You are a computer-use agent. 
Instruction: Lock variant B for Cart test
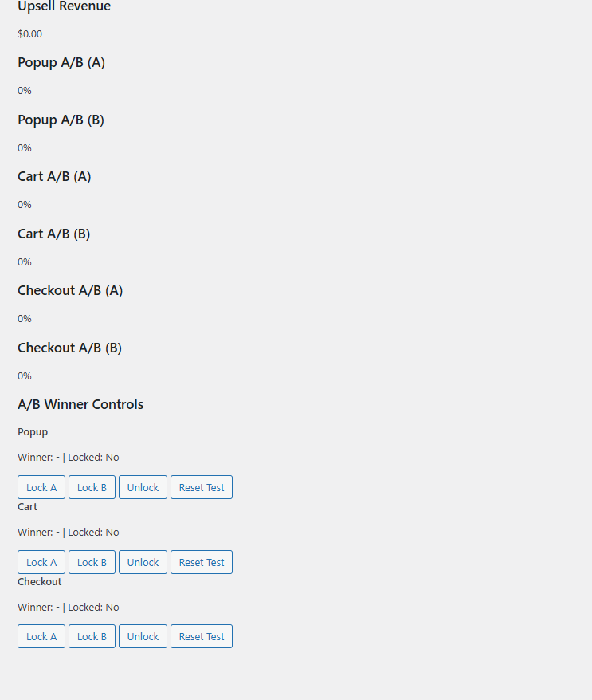click(92, 562)
